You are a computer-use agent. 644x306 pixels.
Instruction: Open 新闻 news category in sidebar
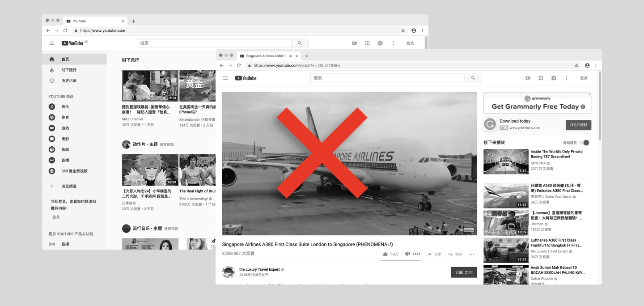[74, 149]
